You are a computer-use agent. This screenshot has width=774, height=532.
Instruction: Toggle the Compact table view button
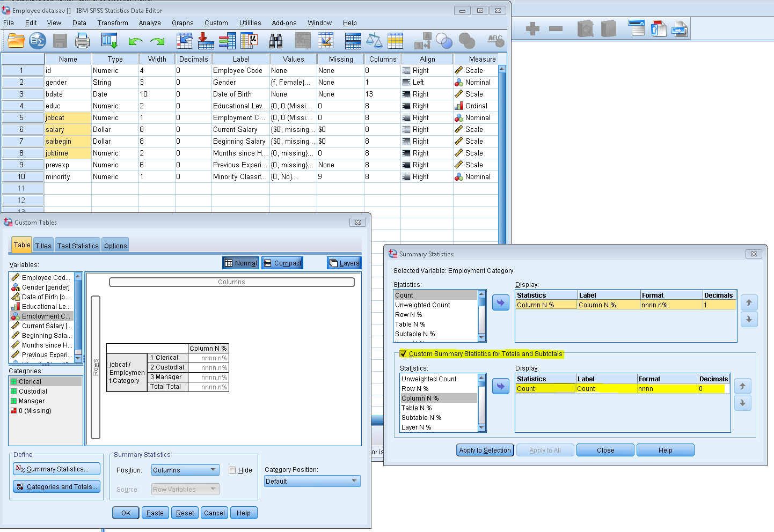point(282,263)
